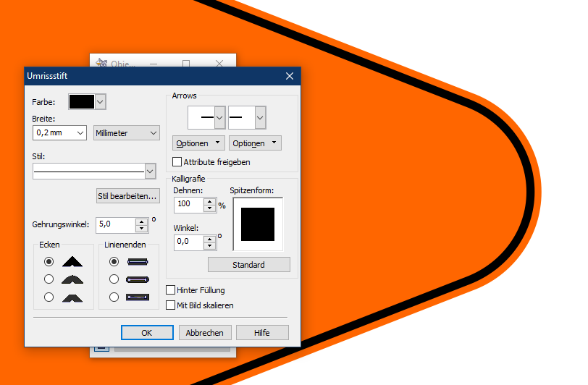
Task: Click the background window's app icon
Action: click(x=101, y=63)
